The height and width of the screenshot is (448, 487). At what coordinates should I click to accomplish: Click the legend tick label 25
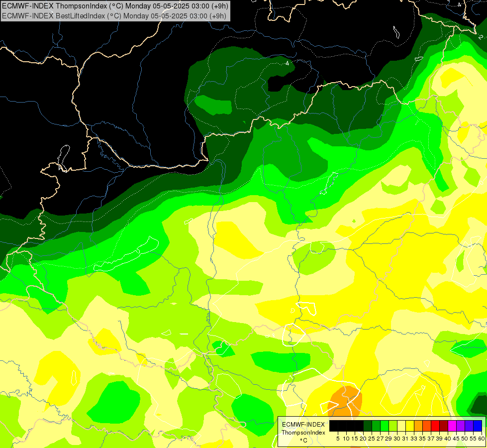(372, 439)
